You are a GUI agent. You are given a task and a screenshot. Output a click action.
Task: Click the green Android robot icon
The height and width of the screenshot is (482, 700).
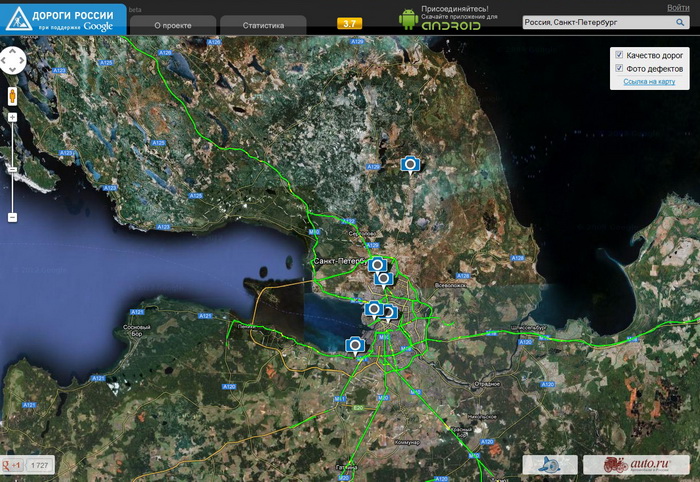pos(407,19)
